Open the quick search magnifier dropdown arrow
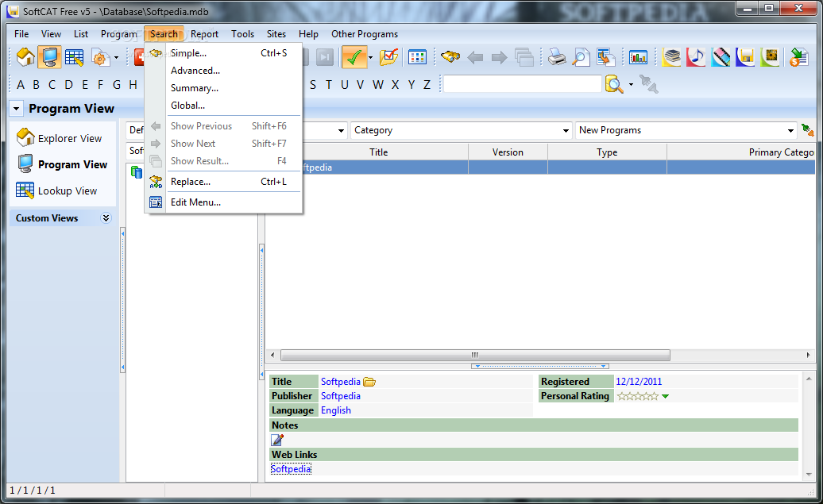This screenshot has height=504, width=823. point(631,84)
